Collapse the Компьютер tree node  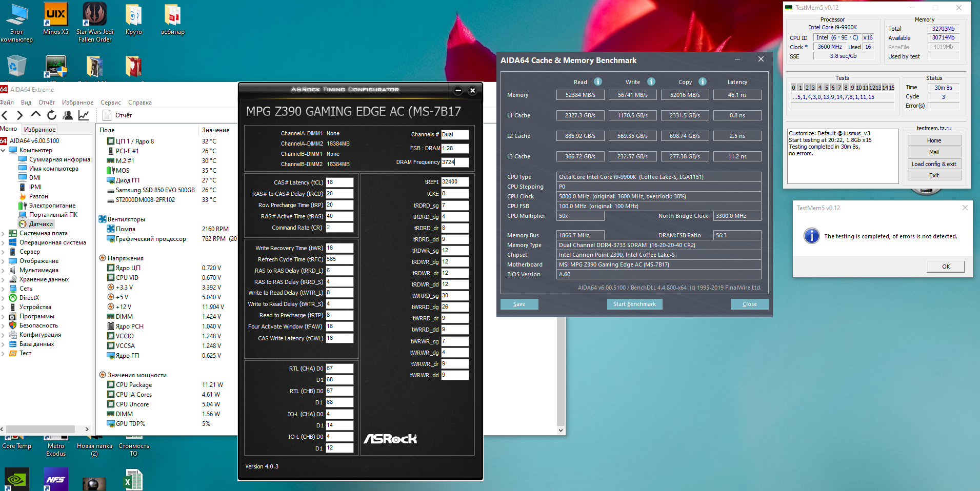pyautogui.click(x=3, y=150)
